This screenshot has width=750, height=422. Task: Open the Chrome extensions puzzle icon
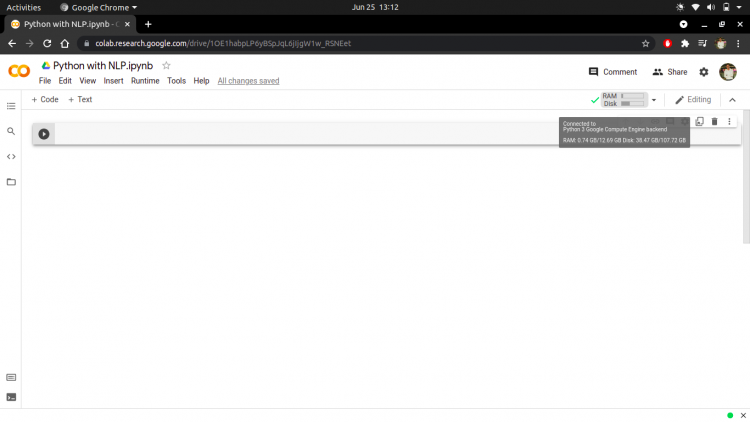(x=685, y=44)
